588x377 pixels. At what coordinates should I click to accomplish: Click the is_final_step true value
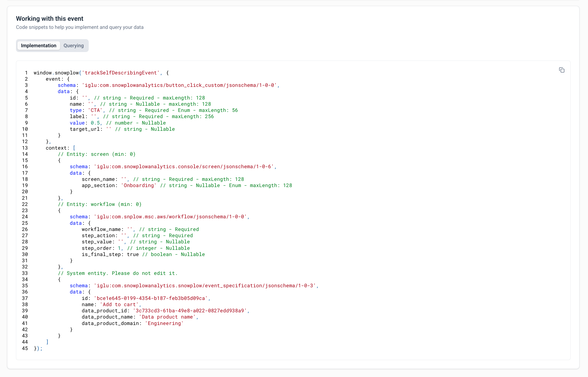(x=132, y=254)
